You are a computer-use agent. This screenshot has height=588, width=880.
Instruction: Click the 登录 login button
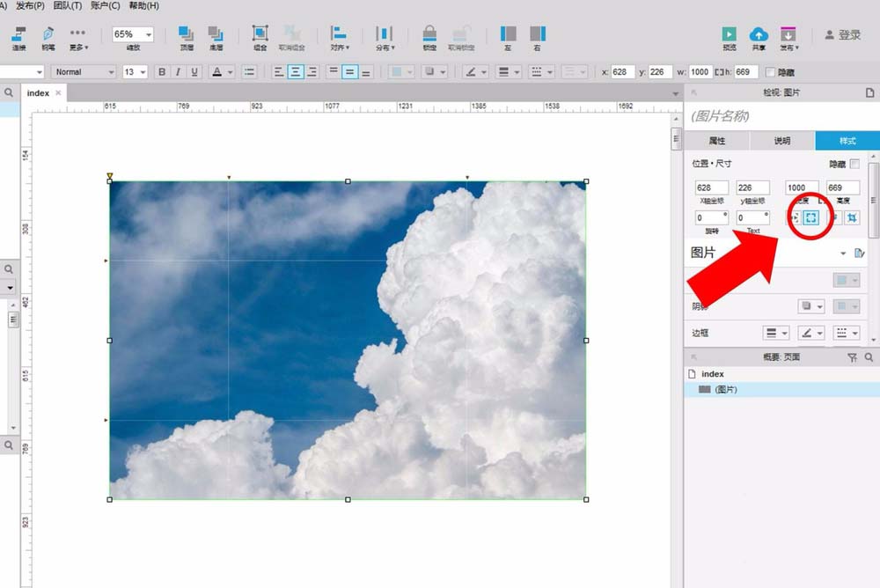pos(842,35)
